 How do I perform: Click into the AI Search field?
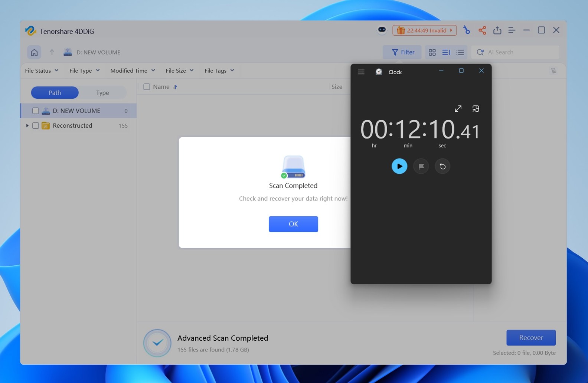tap(520, 52)
